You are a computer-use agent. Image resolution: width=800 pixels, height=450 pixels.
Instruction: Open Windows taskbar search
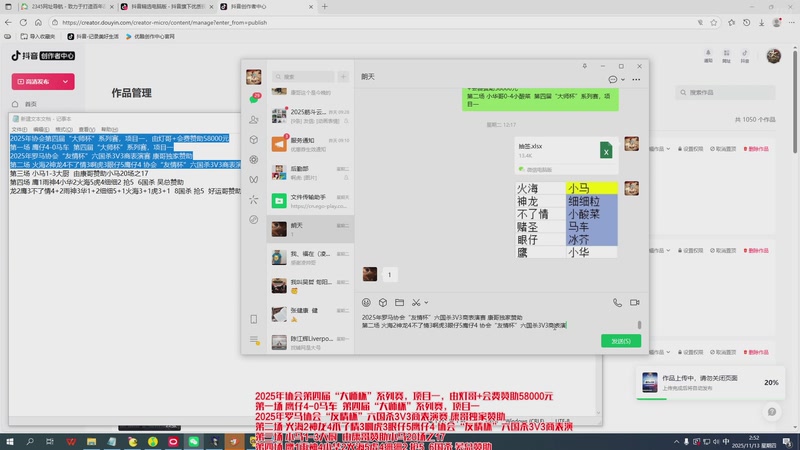pyautogui.click(x=30, y=442)
